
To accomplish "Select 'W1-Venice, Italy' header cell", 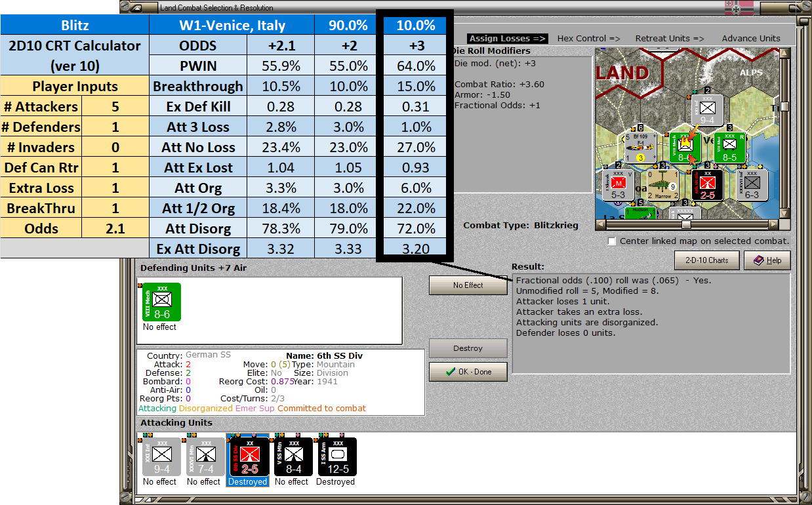I will pyautogui.click(x=232, y=26).
